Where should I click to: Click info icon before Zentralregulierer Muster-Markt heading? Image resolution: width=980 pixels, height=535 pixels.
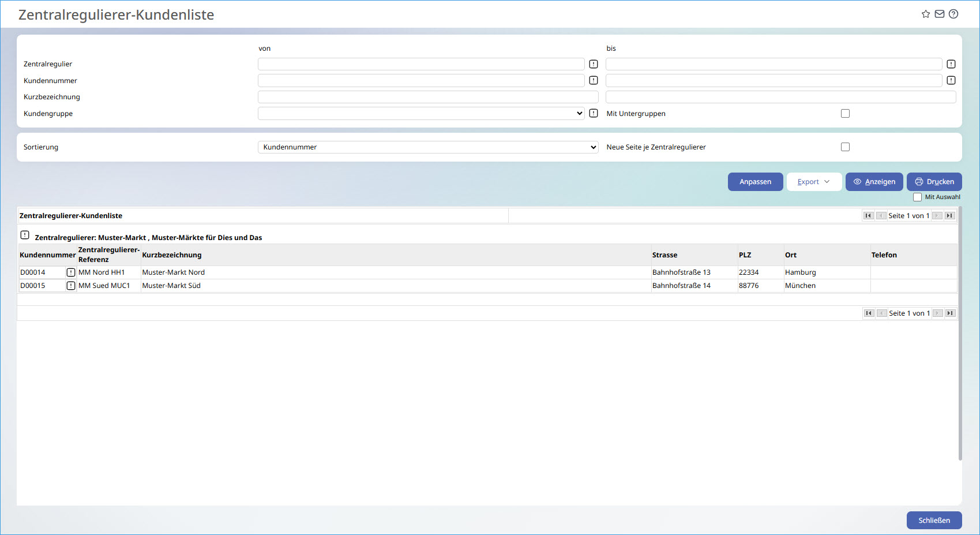pyautogui.click(x=25, y=235)
